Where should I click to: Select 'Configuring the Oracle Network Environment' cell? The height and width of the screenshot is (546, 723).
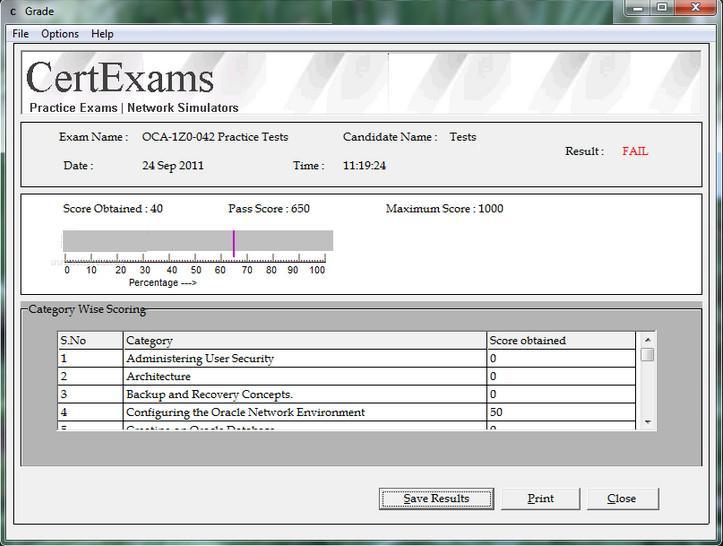305,412
